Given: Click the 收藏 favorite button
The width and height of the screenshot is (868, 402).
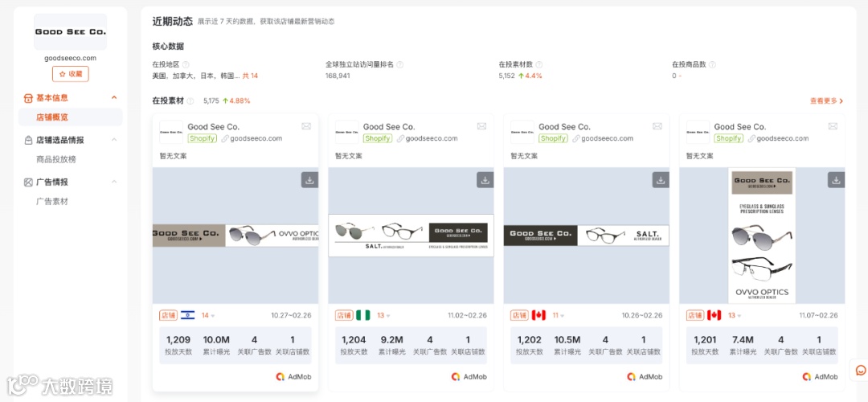Looking at the screenshot, I should (70, 74).
